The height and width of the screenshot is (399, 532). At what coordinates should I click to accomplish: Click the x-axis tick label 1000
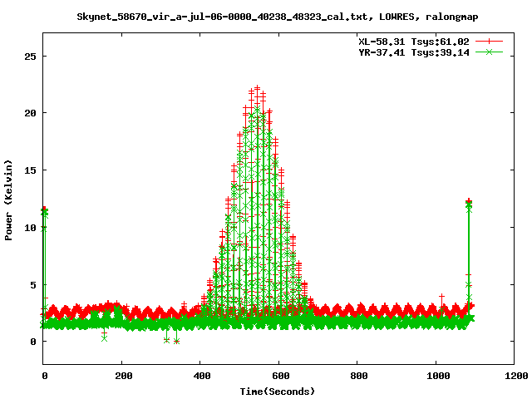pyautogui.click(x=438, y=376)
